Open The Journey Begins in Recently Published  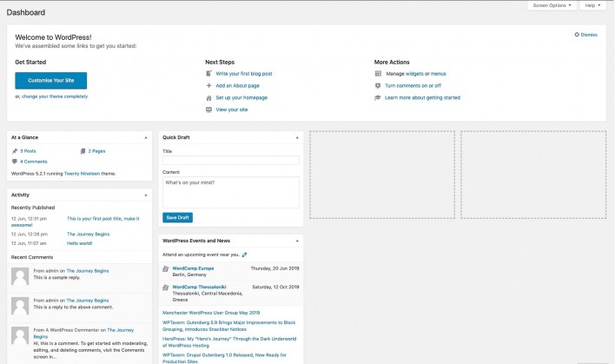coord(89,235)
